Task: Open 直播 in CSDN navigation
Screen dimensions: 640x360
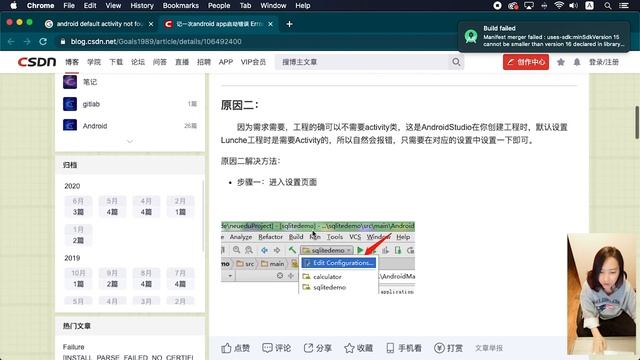Action: coord(182,62)
